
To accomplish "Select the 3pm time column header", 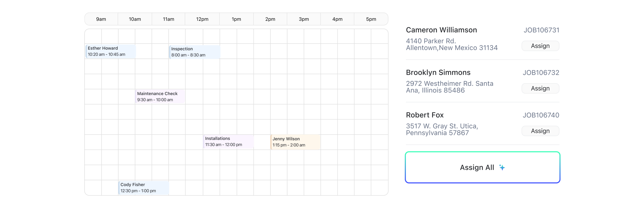I will pos(304,19).
